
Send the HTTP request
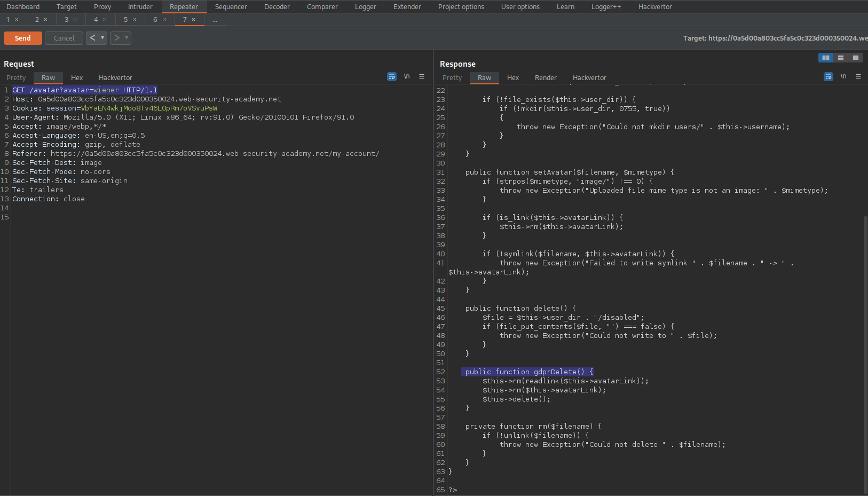click(23, 38)
